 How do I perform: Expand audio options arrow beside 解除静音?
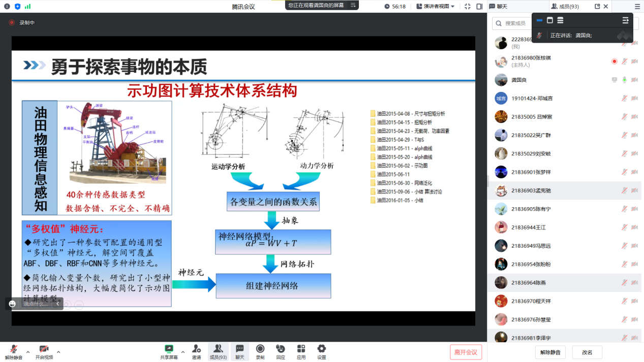point(28,352)
